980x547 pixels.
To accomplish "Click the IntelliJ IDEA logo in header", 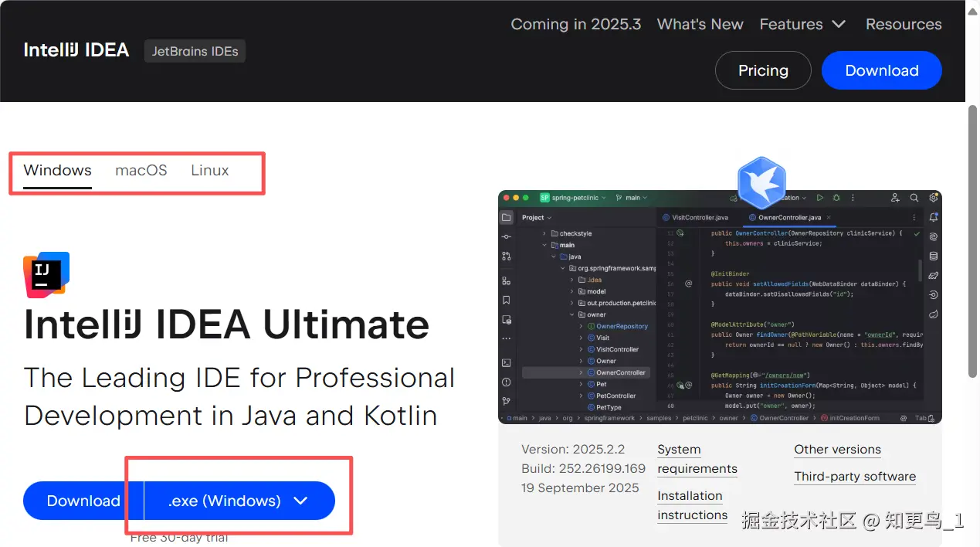I will coord(76,51).
